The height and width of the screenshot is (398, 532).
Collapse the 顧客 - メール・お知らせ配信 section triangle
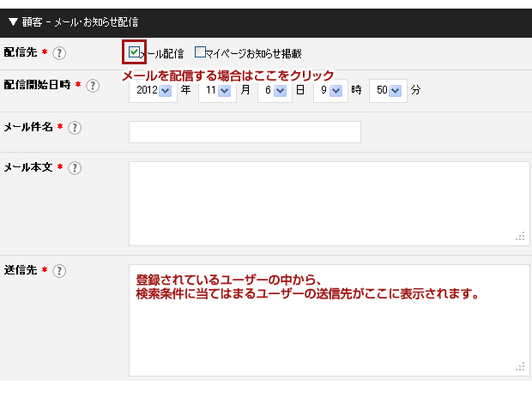(x=13, y=22)
